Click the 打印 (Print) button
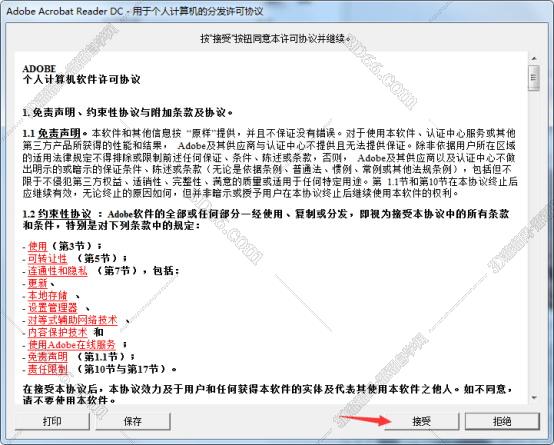The width and height of the screenshot is (554, 445). tap(52, 421)
